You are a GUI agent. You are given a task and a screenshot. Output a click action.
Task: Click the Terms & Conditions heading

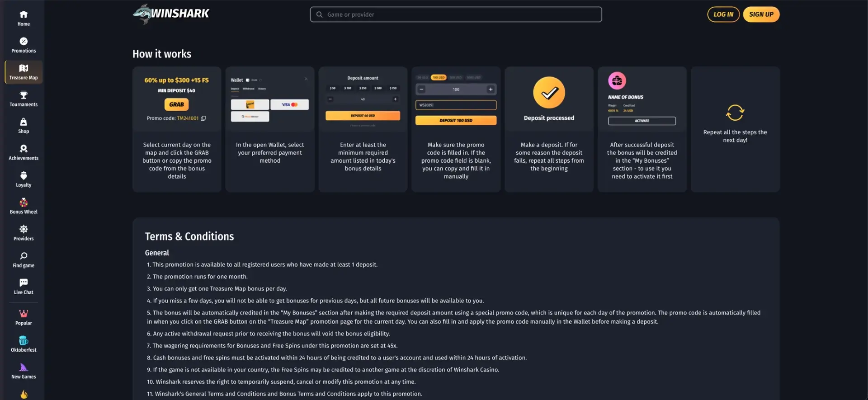[189, 236]
